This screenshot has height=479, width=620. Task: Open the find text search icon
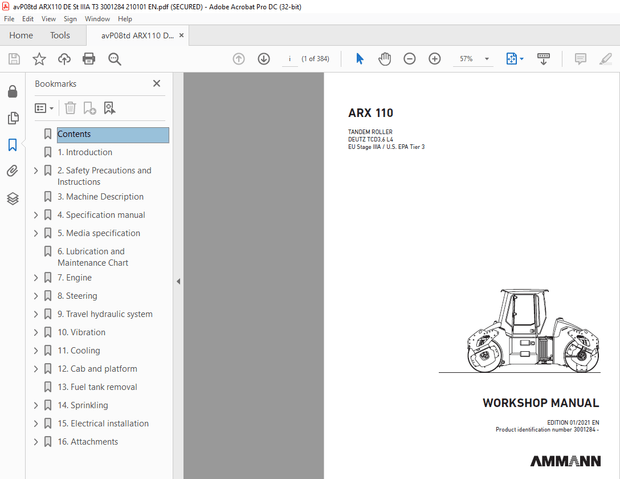(115, 59)
